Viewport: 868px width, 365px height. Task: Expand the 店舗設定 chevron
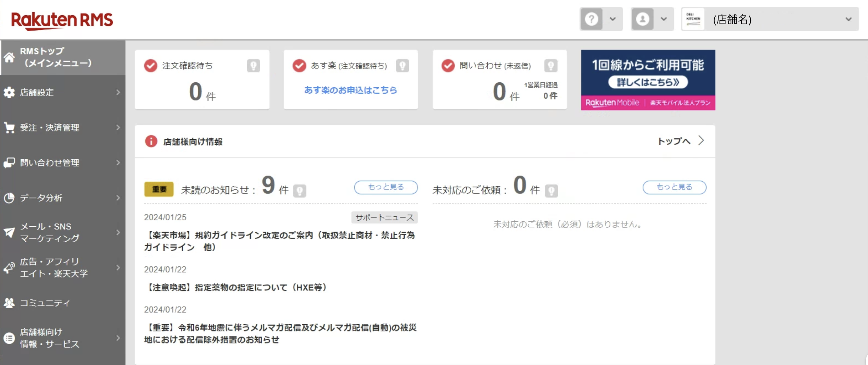[118, 93]
